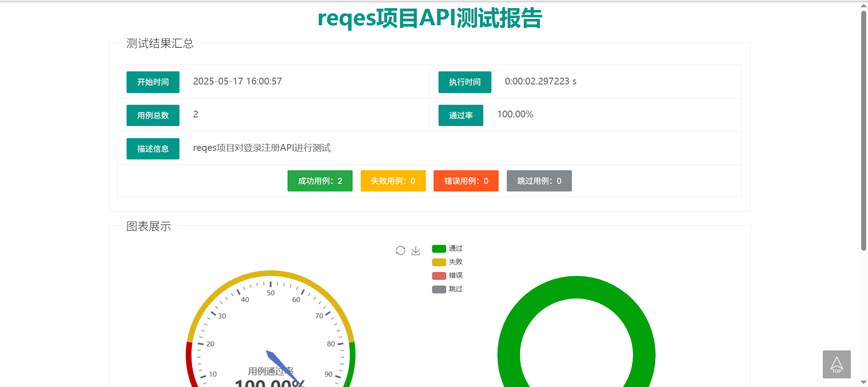This screenshot has width=868, height=387.
Task: Click the save-as-image download icon
Action: click(416, 251)
